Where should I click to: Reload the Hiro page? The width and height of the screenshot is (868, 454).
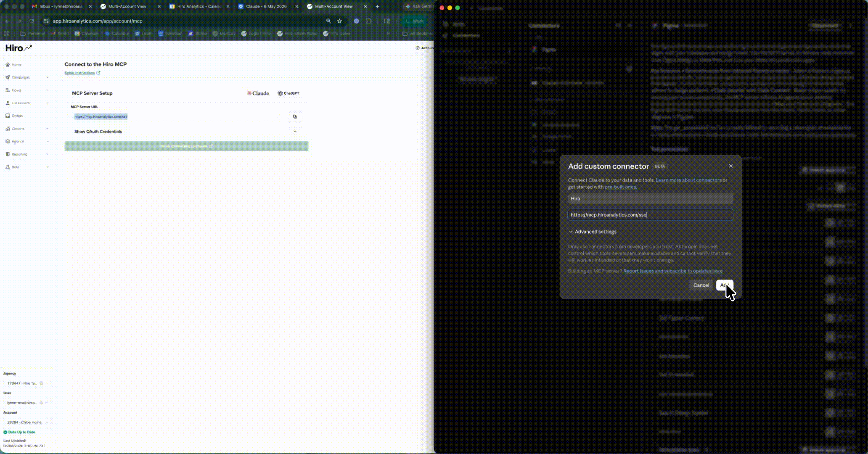pyautogui.click(x=32, y=21)
